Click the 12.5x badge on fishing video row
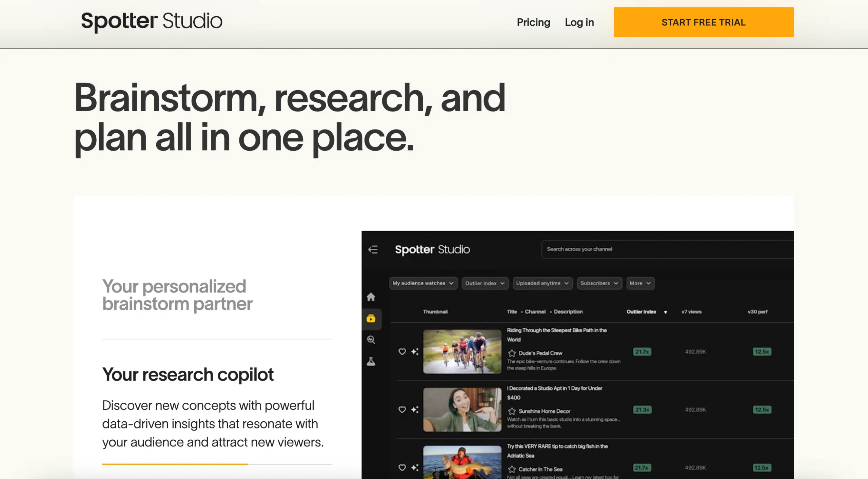Screen dimensions: 868x479 click(762, 468)
